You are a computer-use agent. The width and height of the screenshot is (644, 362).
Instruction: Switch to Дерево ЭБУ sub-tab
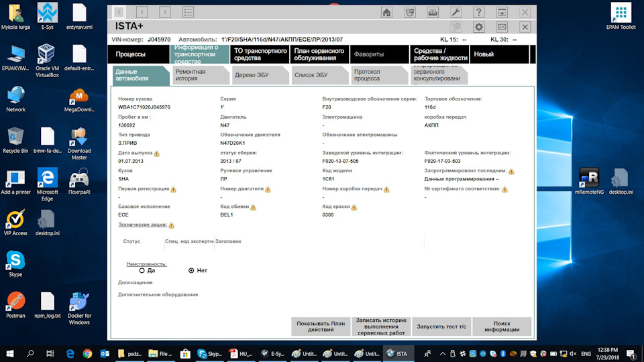(260, 75)
